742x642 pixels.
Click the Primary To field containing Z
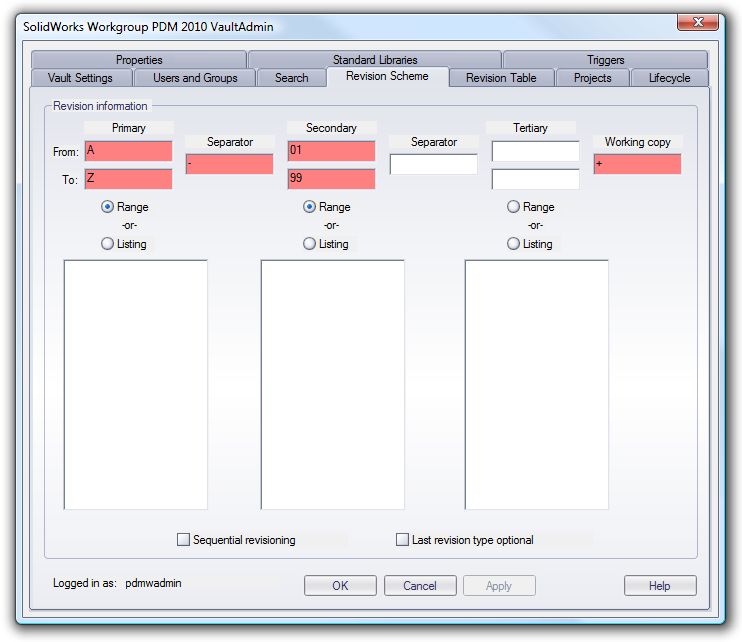pyautogui.click(x=128, y=179)
